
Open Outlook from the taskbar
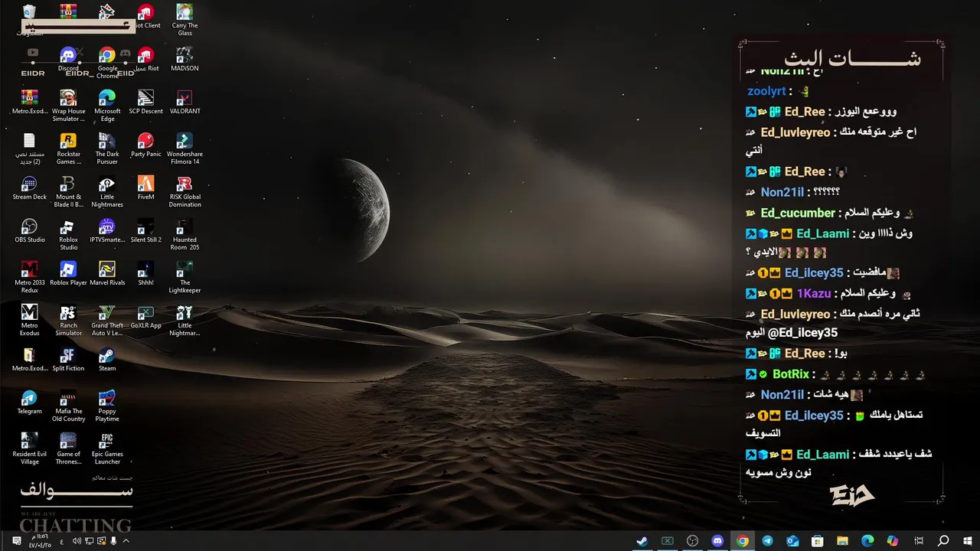792,541
